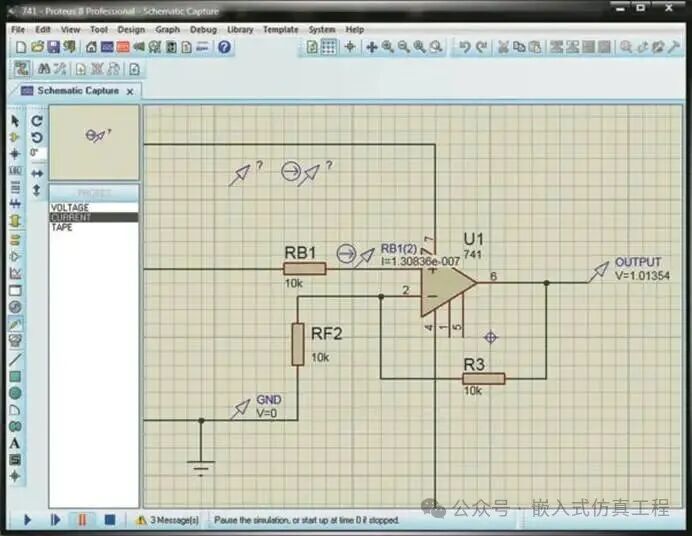Switch to Component Mode tool
Viewport: 692px width, 536px height.
(15, 137)
